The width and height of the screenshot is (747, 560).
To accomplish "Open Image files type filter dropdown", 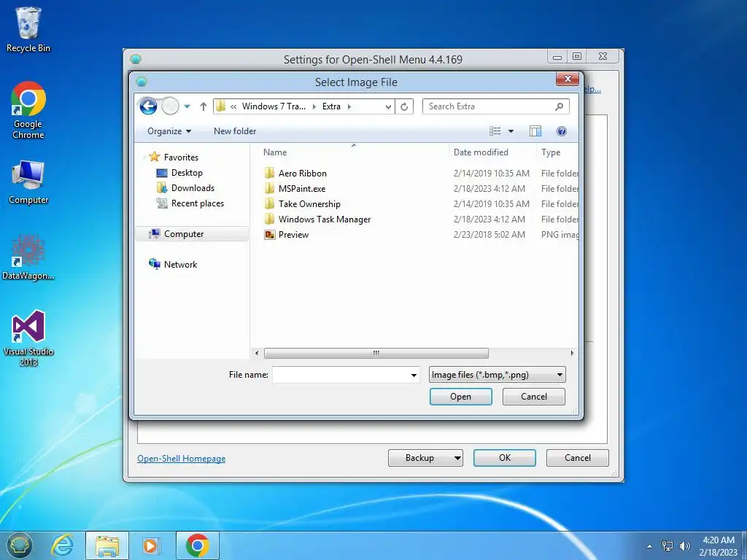I will [x=497, y=375].
